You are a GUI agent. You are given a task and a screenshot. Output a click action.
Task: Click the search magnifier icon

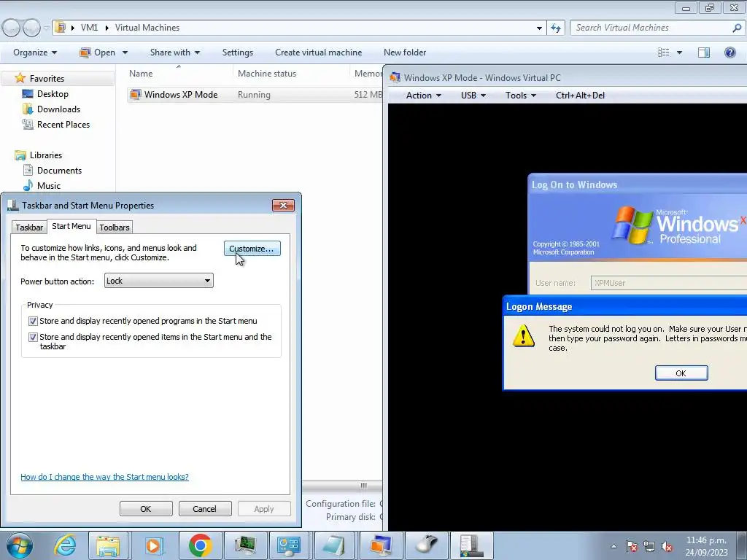pyautogui.click(x=737, y=28)
